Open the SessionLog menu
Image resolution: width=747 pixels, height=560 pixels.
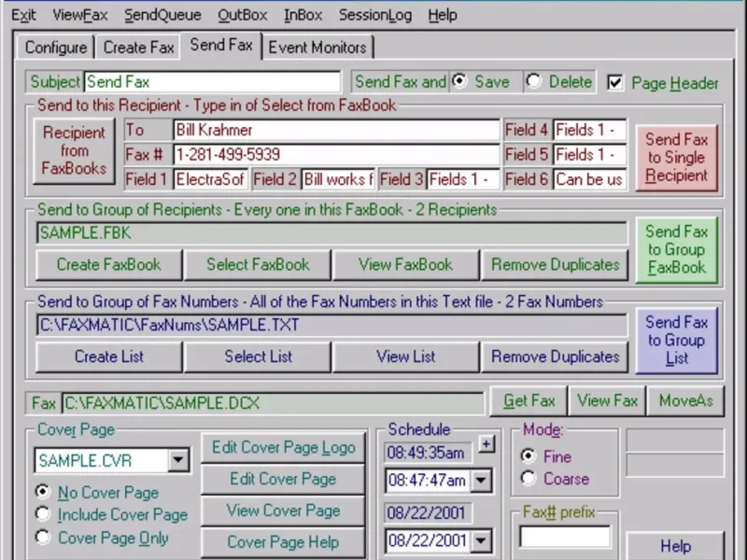click(x=375, y=15)
